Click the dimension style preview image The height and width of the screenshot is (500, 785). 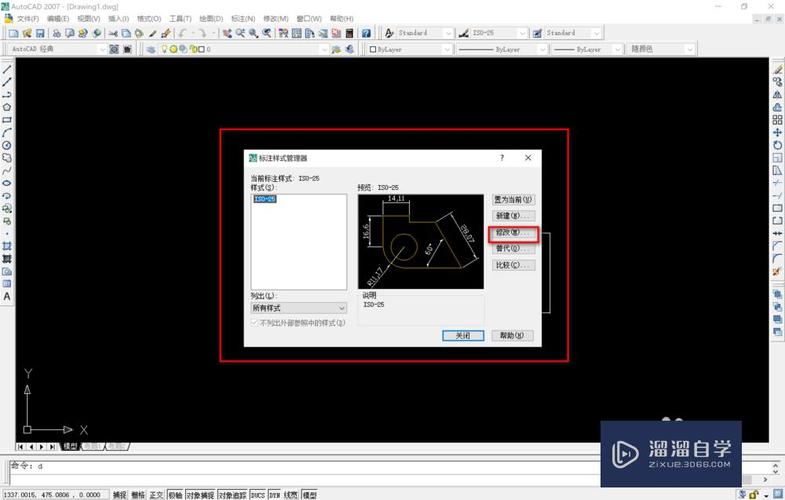point(421,242)
